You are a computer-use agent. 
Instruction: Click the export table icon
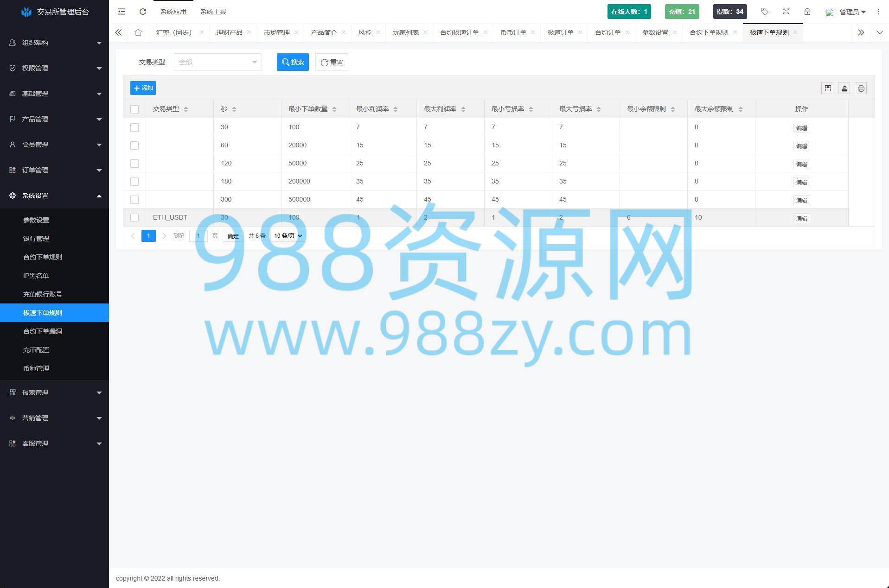[x=844, y=88]
